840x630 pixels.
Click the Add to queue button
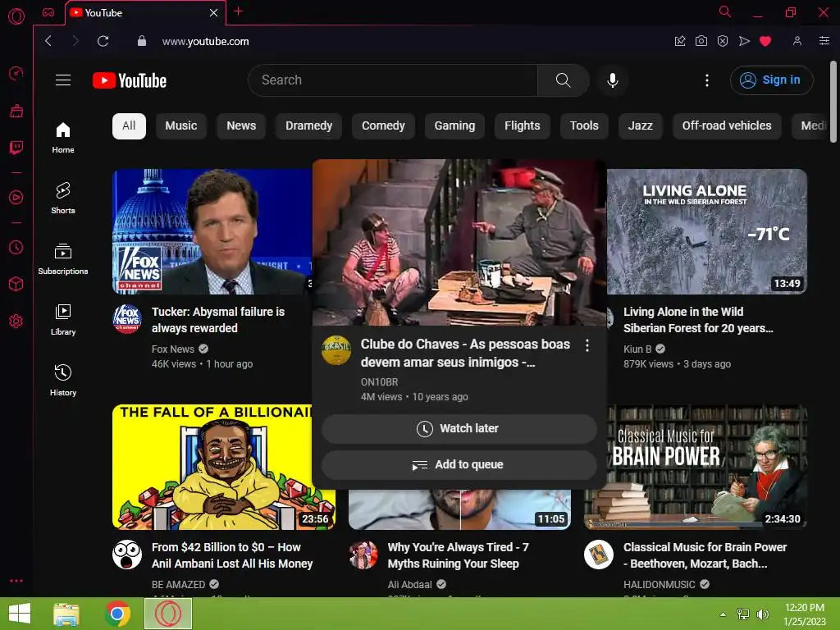tap(459, 464)
